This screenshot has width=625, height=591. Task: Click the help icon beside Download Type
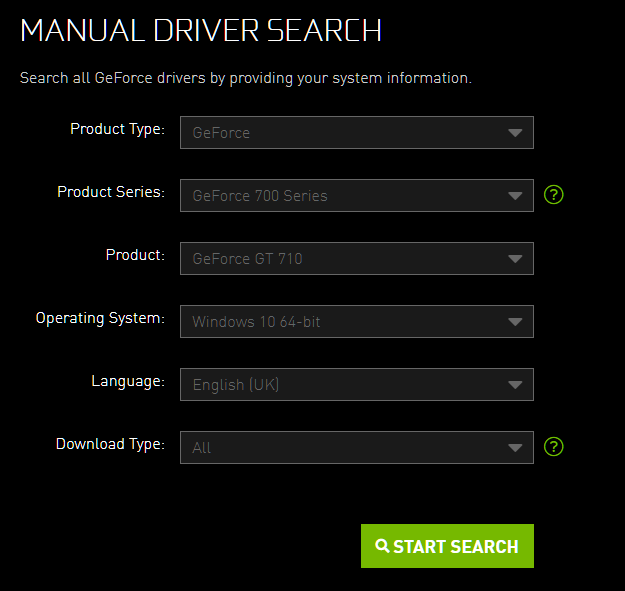click(554, 446)
